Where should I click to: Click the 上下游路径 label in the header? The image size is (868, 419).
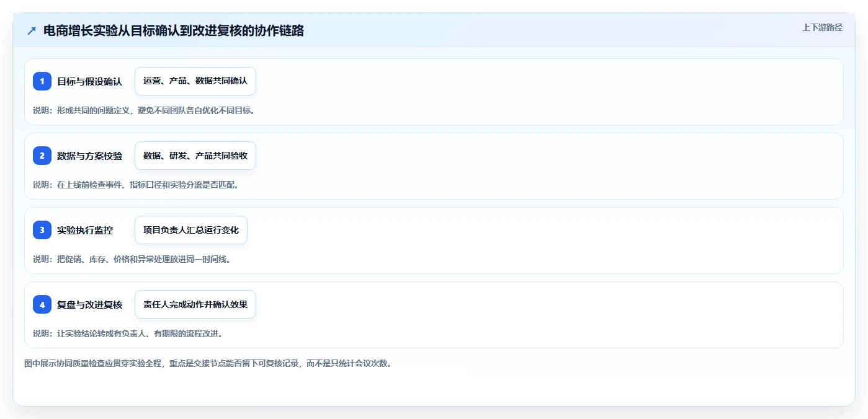[822, 27]
